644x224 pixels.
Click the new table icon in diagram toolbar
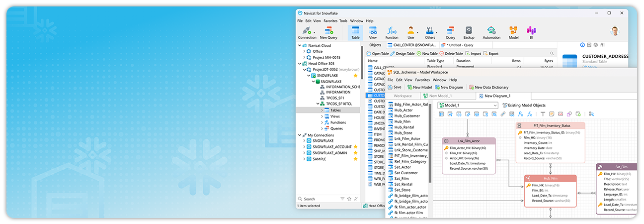441,114
